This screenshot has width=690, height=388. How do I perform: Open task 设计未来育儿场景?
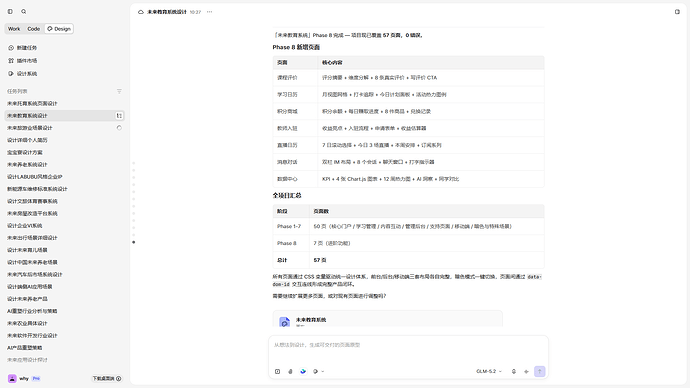click(64, 250)
